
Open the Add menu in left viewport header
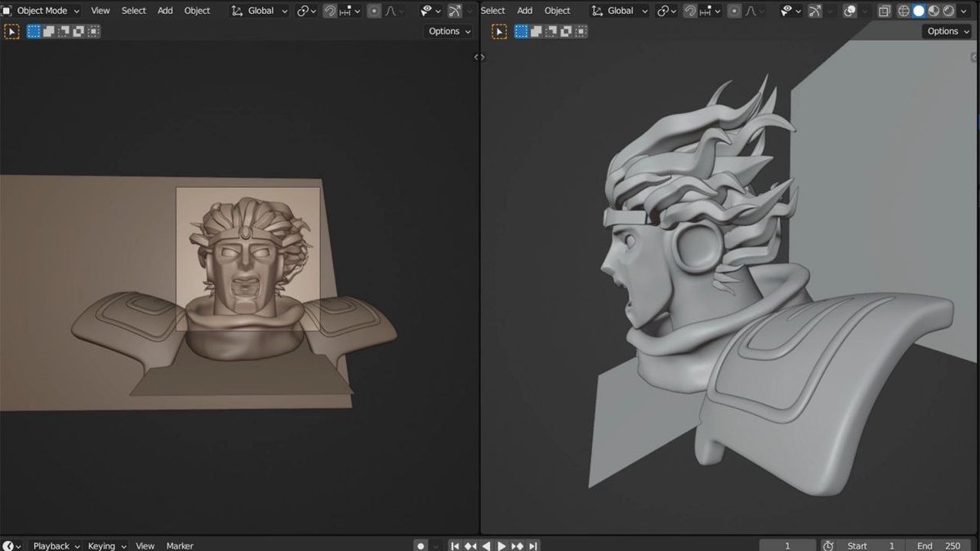tap(165, 11)
